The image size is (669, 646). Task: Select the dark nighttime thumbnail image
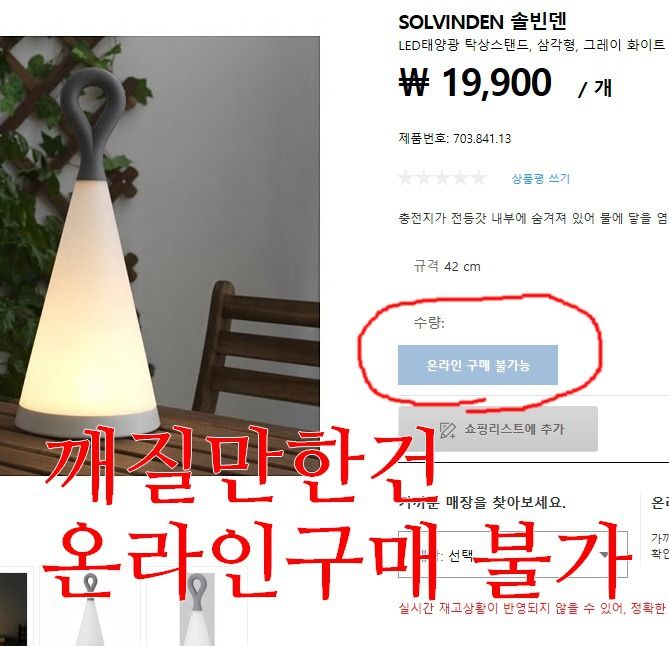13,609
